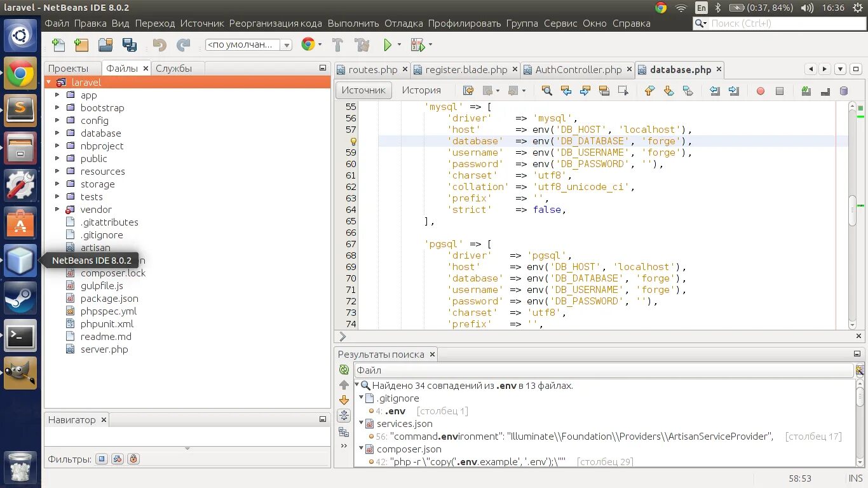Open the Run Project dropdown arrow

(399, 44)
